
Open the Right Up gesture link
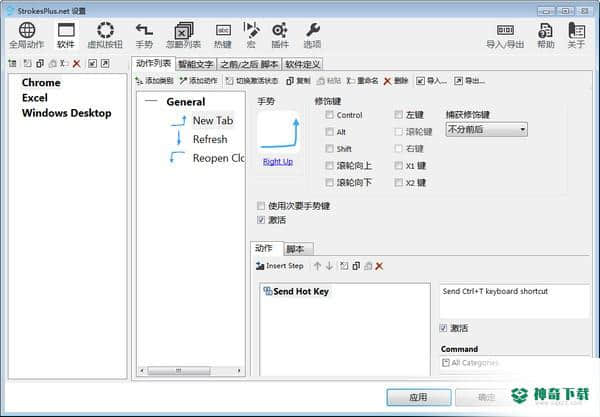(278, 161)
